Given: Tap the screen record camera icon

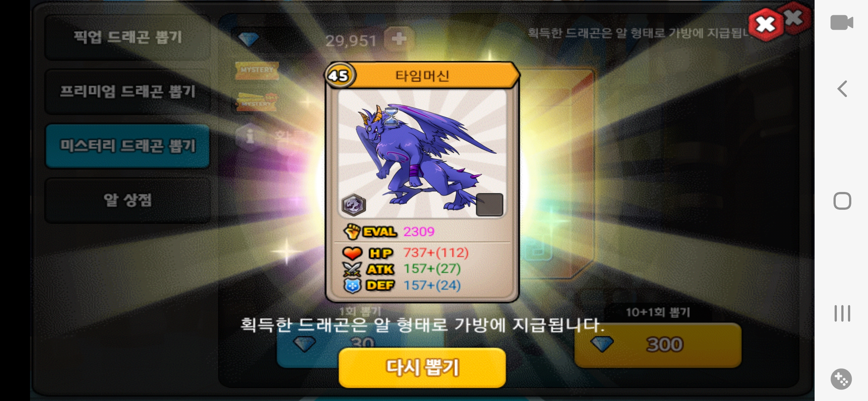Looking at the screenshot, I should pyautogui.click(x=842, y=23).
